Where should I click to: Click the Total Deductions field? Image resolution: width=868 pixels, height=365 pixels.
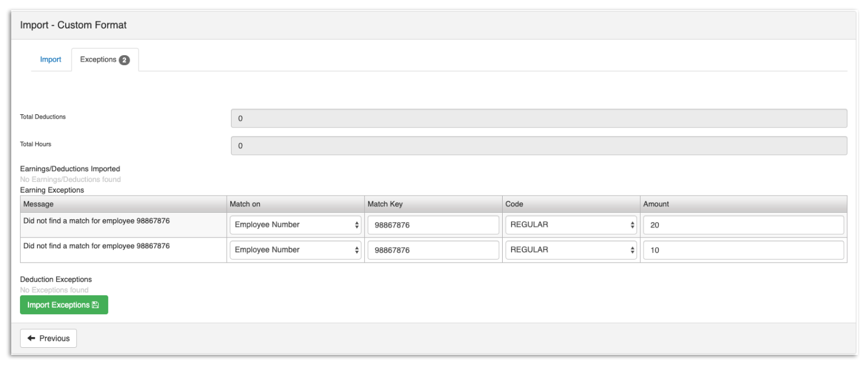coord(539,119)
